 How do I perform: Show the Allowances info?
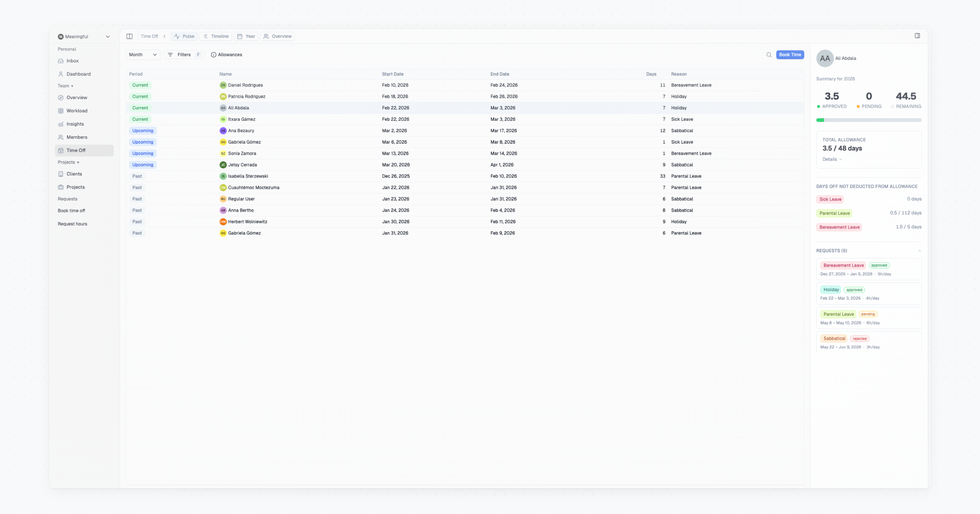tap(227, 55)
